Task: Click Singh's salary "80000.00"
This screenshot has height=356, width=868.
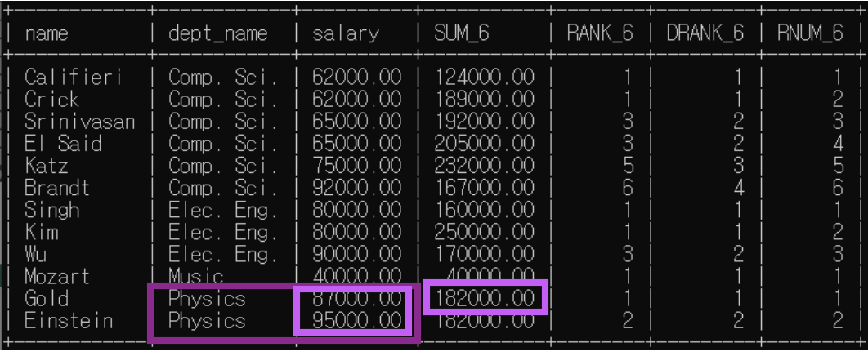Action: tap(356, 210)
